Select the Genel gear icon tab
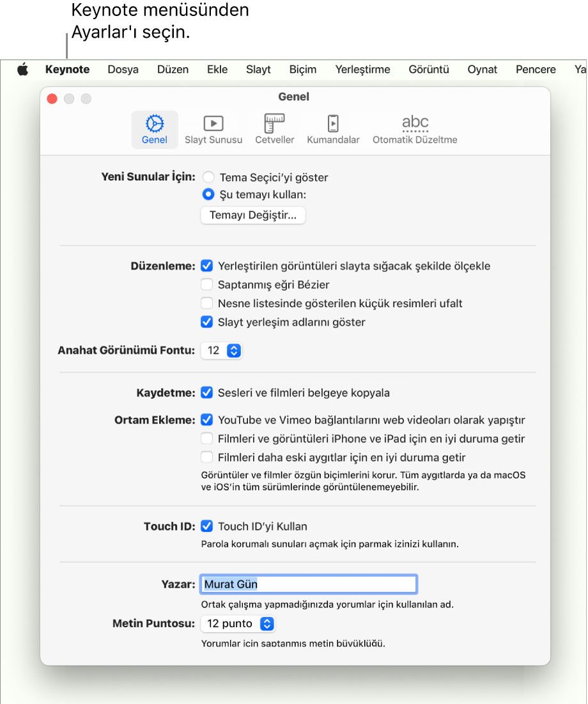 pos(155,129)
